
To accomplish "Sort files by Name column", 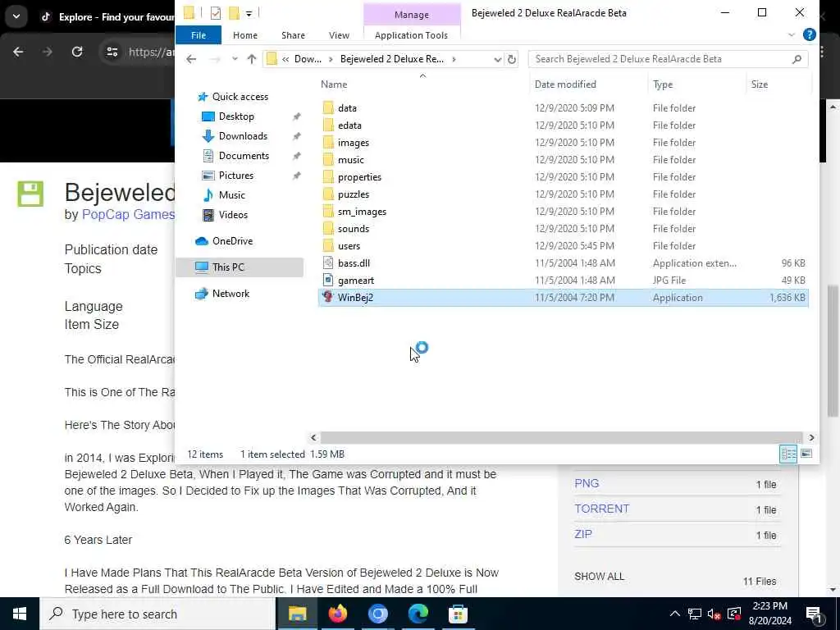I will point(334,84).
